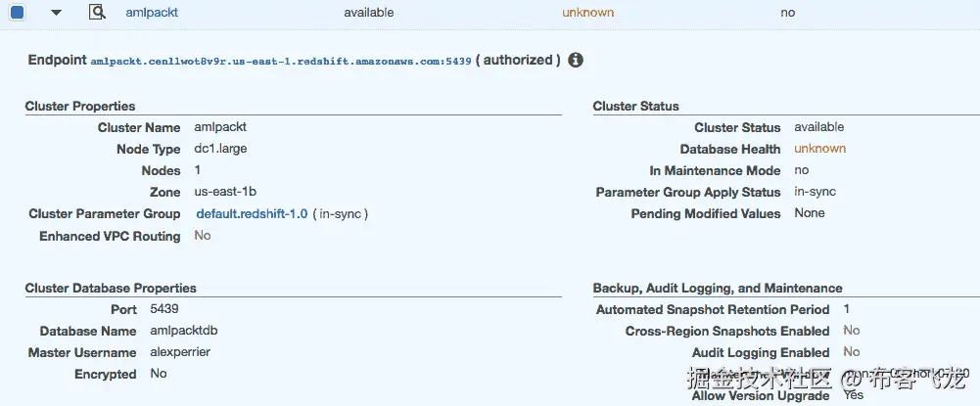Collapse the amlpackt row disclosure triangle
Image resolution: width=980 pixels, height=406 pixels.
tap(56, 13)
